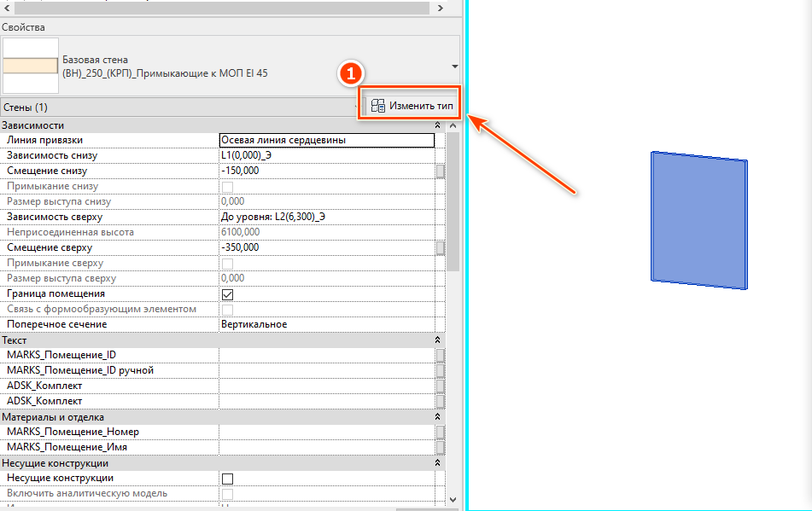Open the wall type selector dropdown

point(454,67)
